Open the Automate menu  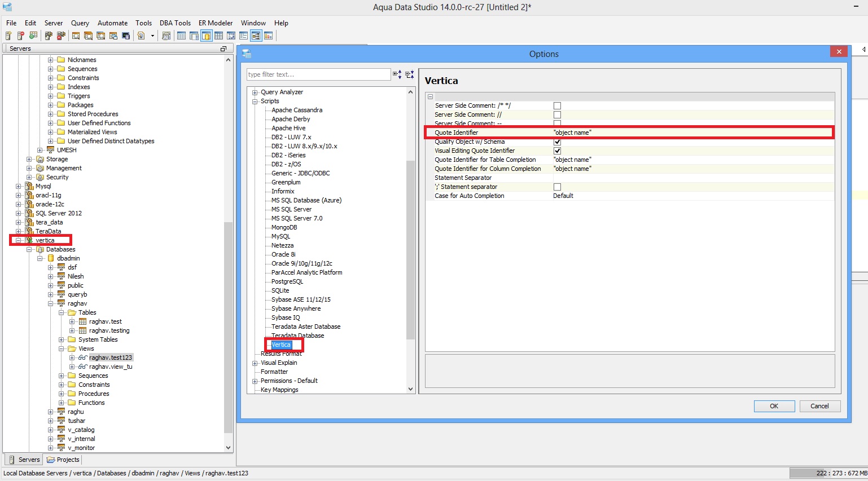[x=113, y=23]
